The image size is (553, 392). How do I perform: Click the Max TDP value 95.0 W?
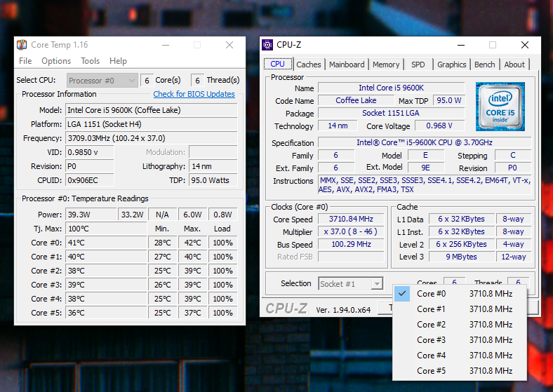[x=449, y=100]
